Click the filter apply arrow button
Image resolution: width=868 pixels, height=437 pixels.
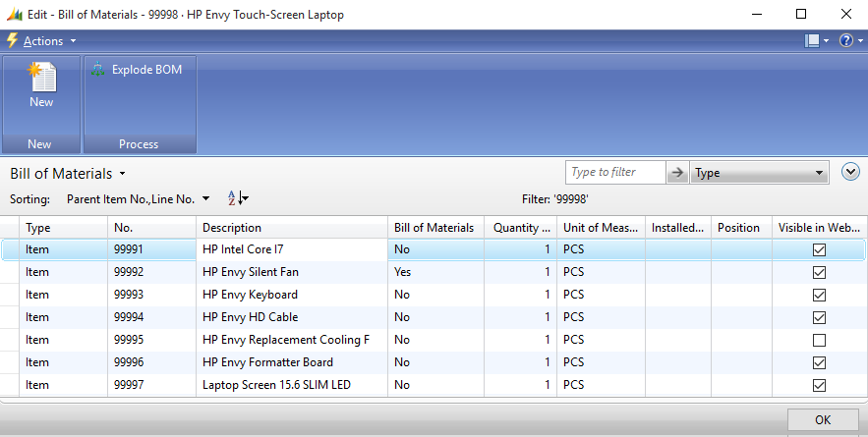tap(677, 173)
